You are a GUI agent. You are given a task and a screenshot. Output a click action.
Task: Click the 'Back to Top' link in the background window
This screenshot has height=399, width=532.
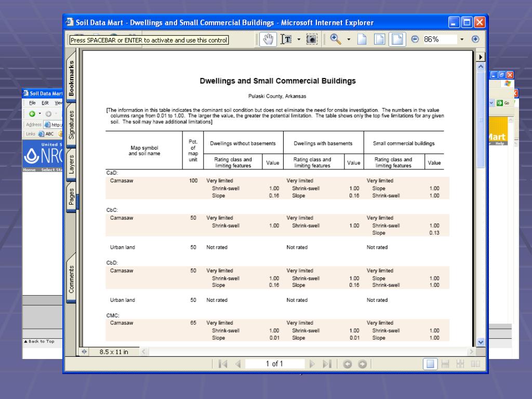pos(39,341)
